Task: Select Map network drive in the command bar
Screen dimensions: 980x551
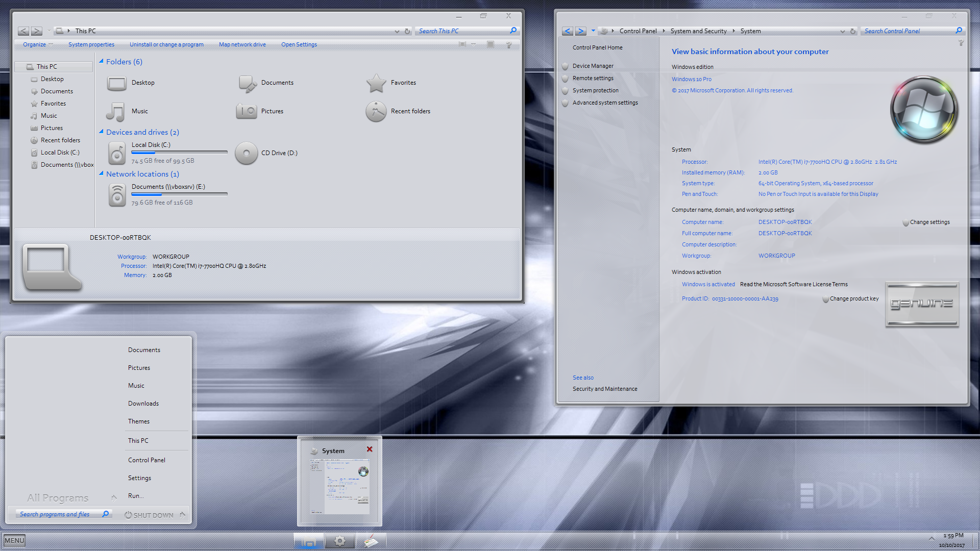Action: click(242, 44)
